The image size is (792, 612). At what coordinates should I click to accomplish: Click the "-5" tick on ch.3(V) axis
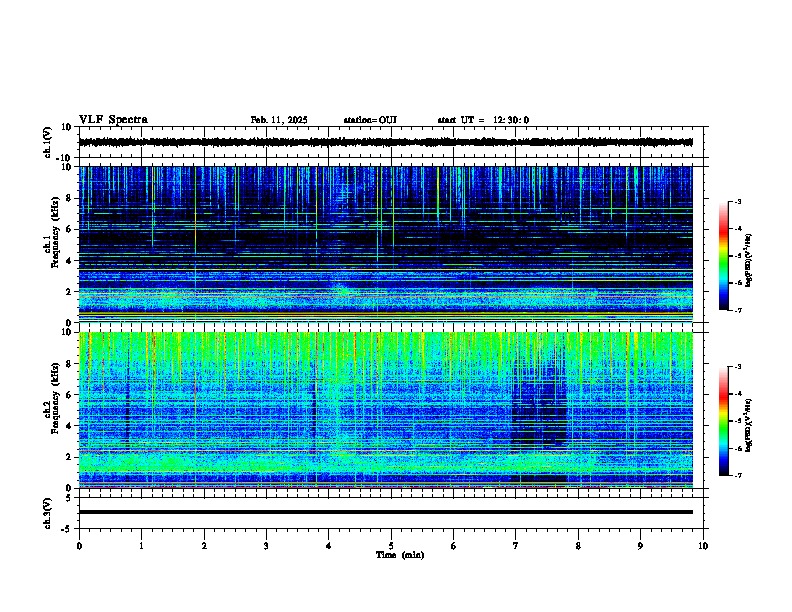(x=68, y=529)
